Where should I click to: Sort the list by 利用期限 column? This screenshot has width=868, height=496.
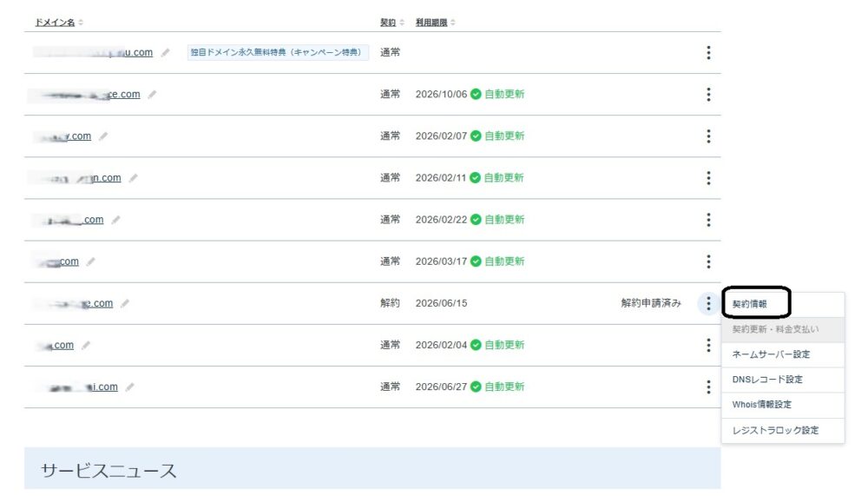coord(436,22)
